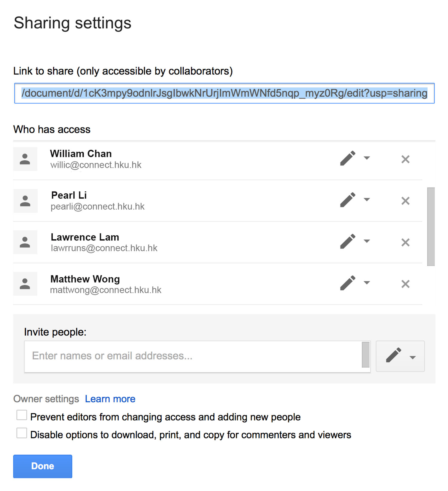The width and height of the screenshot is (448, 491).
Task: Click Lawrence Lam's pencil permission icon
Action: [348, 241]
